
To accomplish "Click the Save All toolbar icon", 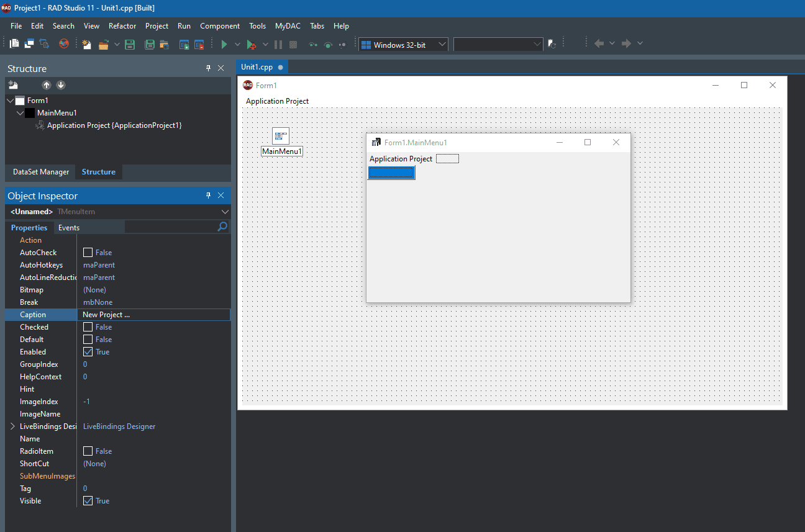I will pyautogui.click(x=150, y=44).
